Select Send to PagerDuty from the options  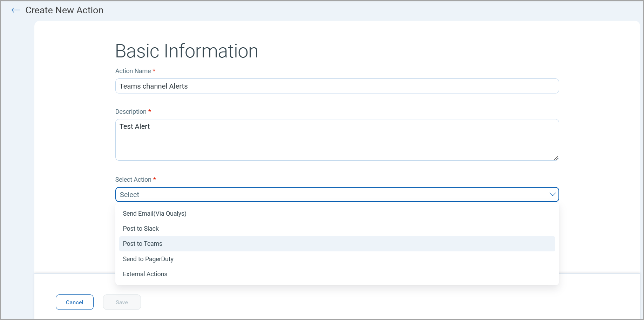click(x=148, y=259)
